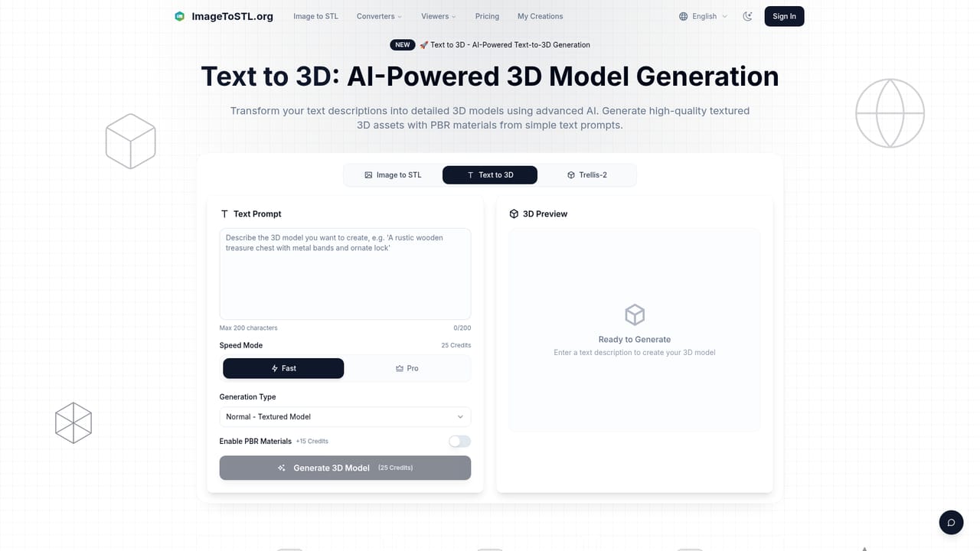Click the Ready to Generate cube icon
Image resolution: width=980 pixels, height=551 pixels.
635,315
